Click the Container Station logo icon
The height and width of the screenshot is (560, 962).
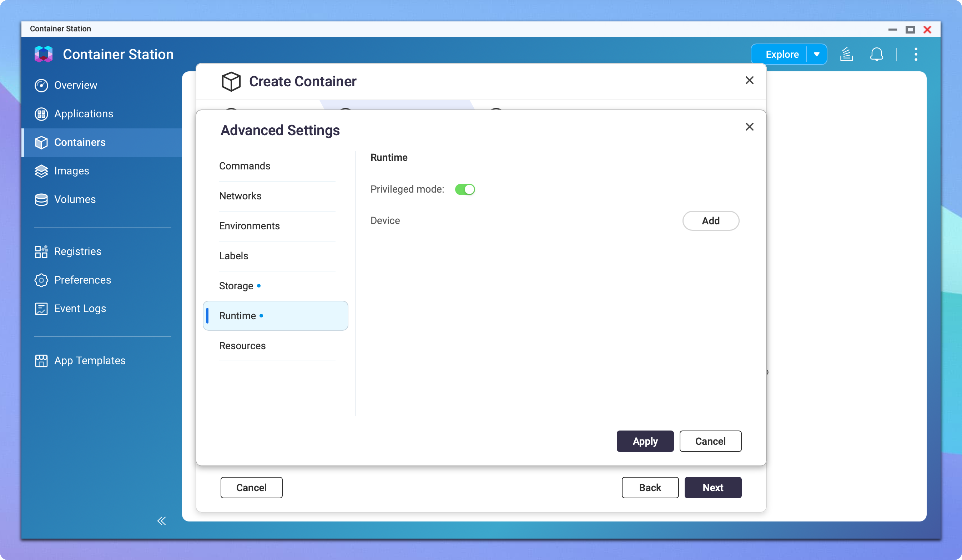click(43, 54)
